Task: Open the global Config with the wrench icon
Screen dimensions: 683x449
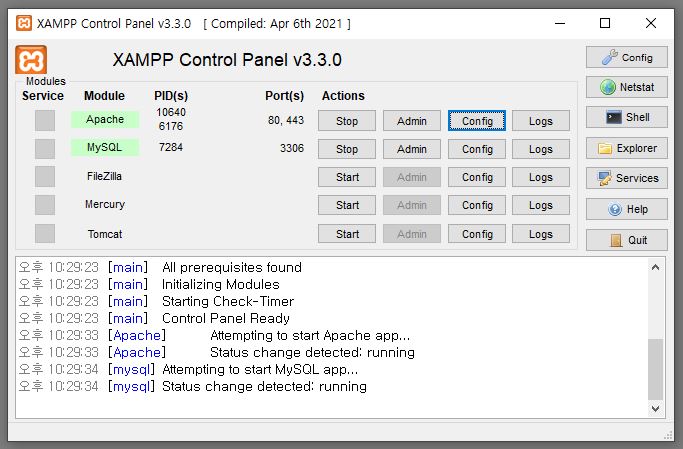Action: [626, 57]
